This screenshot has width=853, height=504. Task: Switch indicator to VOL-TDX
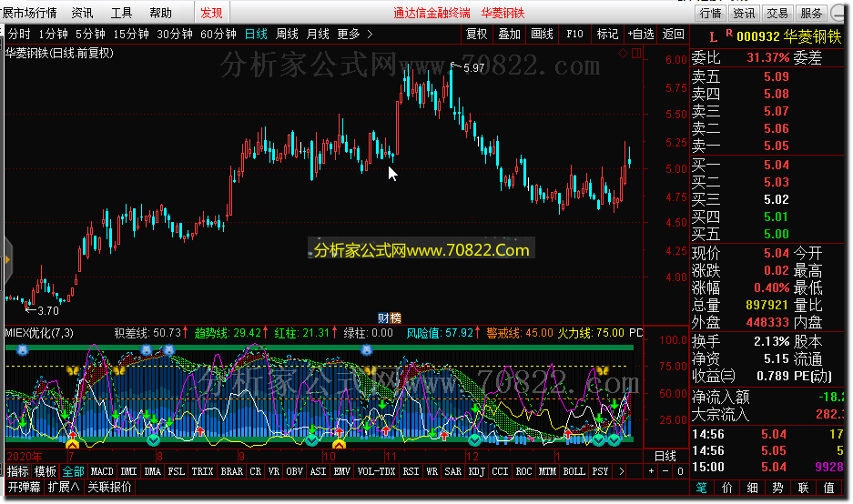[377, 471]
